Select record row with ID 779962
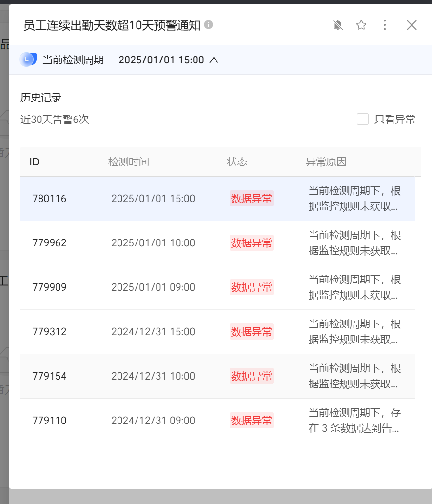The image size is (432, 504). click(x=218, y=243)
